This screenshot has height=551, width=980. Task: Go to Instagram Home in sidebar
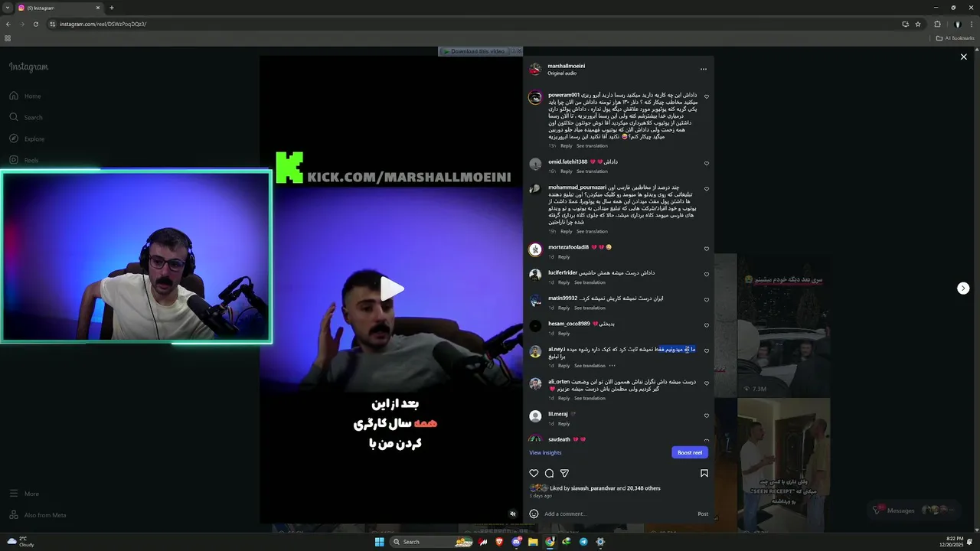point(25,96)
